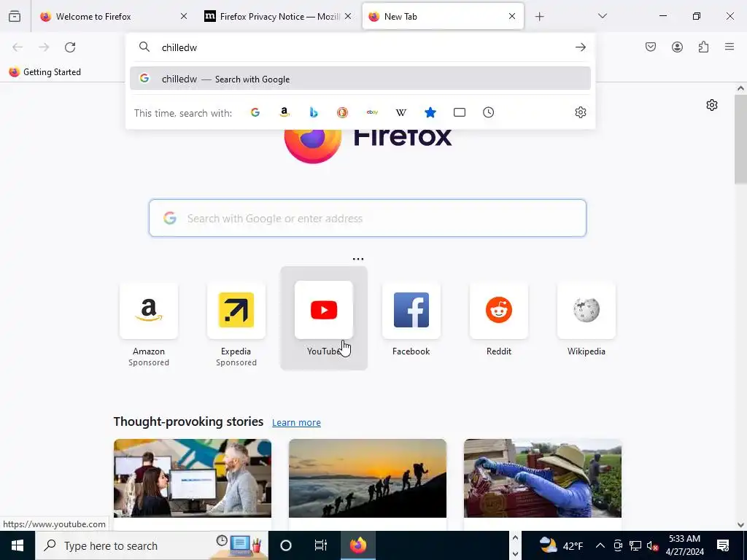Search this time with Google
747x560 pixels.
coord(255,112)
